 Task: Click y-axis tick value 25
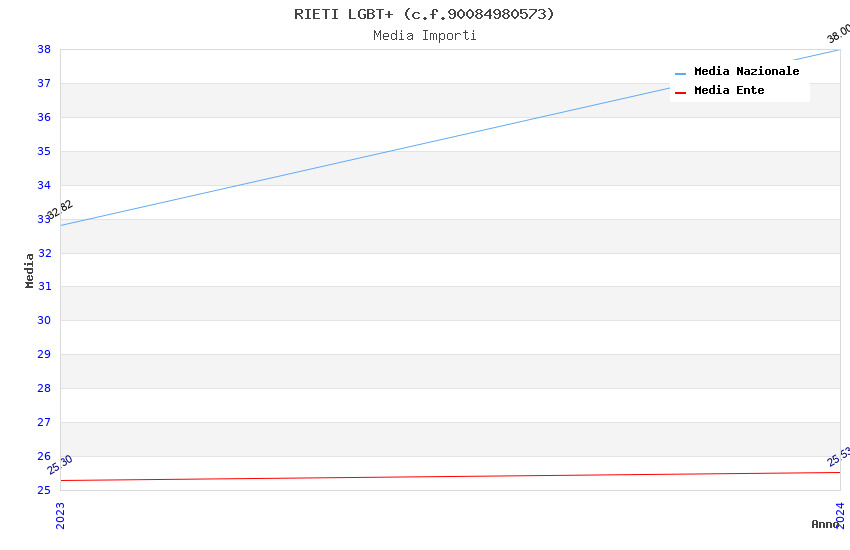pos(44,490)
